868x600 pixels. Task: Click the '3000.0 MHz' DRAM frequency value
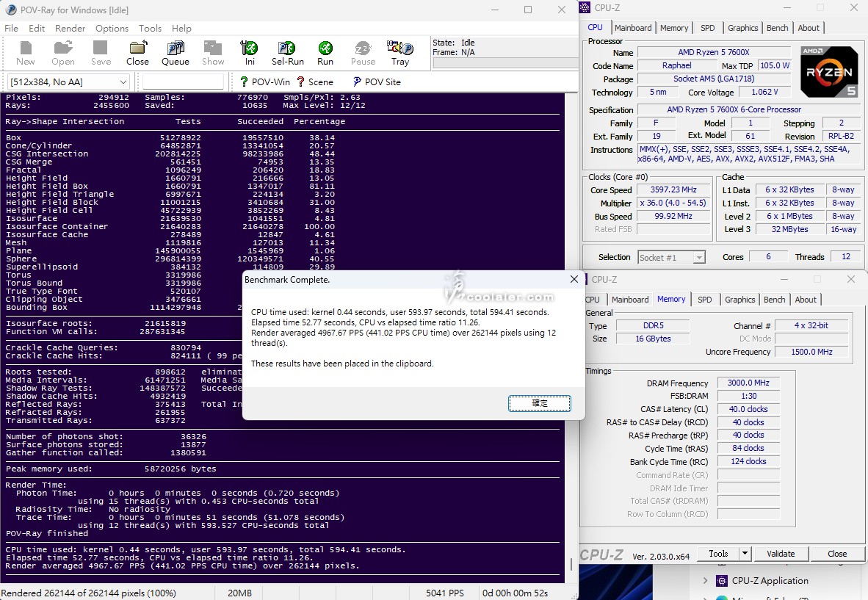(748, 383)
